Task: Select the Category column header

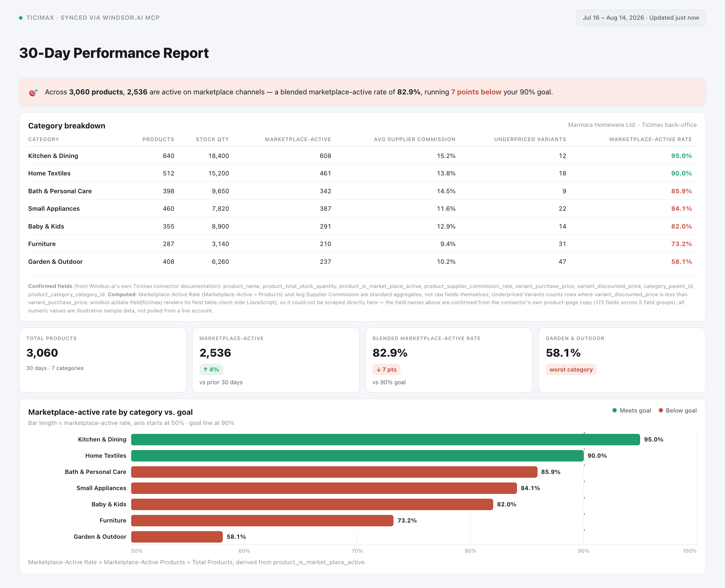Action: tap(43, 139)
